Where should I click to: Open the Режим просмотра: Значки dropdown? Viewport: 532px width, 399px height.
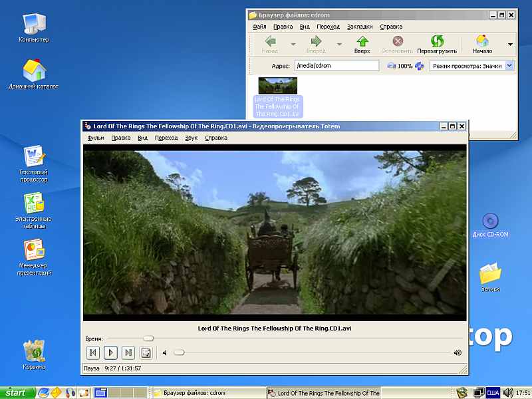point(472,66)
